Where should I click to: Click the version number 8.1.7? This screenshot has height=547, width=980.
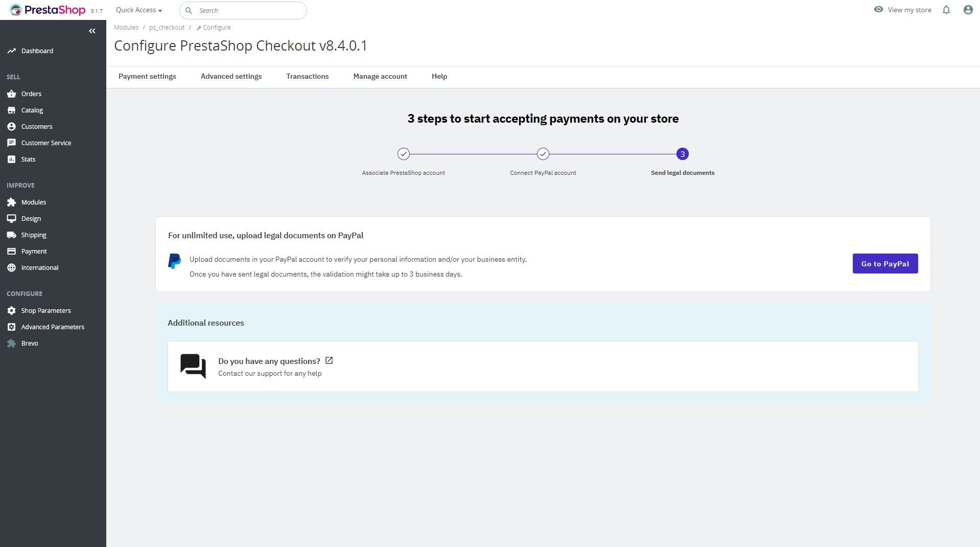97,11
